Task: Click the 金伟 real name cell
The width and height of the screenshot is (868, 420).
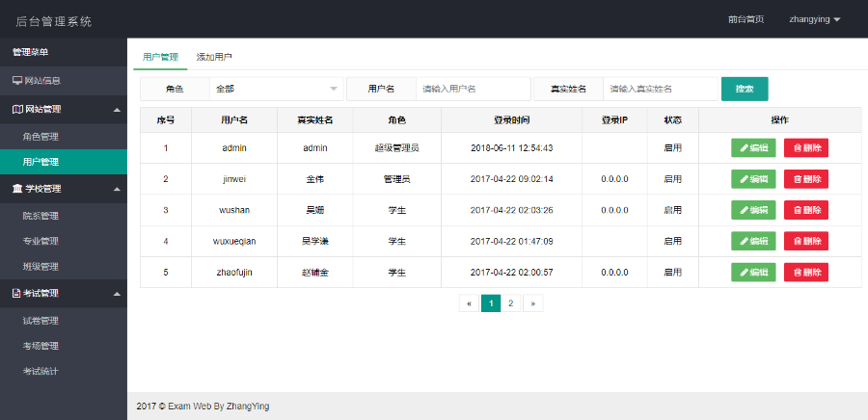Action: 315,179
